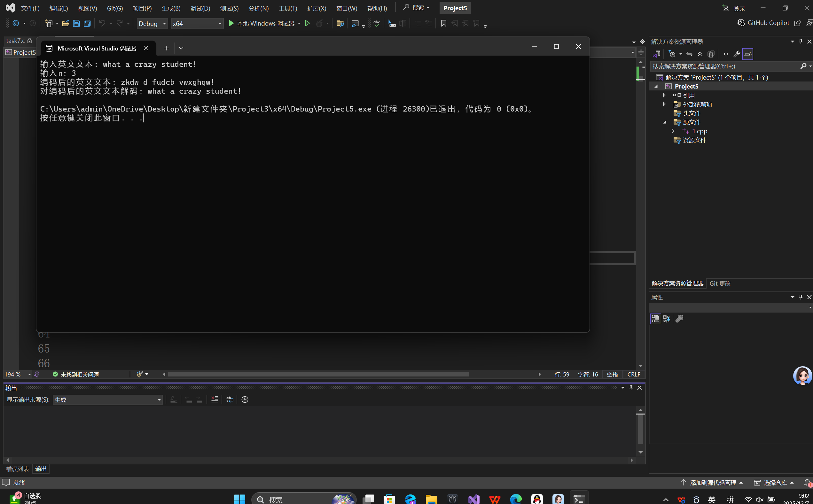Click the Save All toolbar icon

pyautogui.click(x=87, y=23)
